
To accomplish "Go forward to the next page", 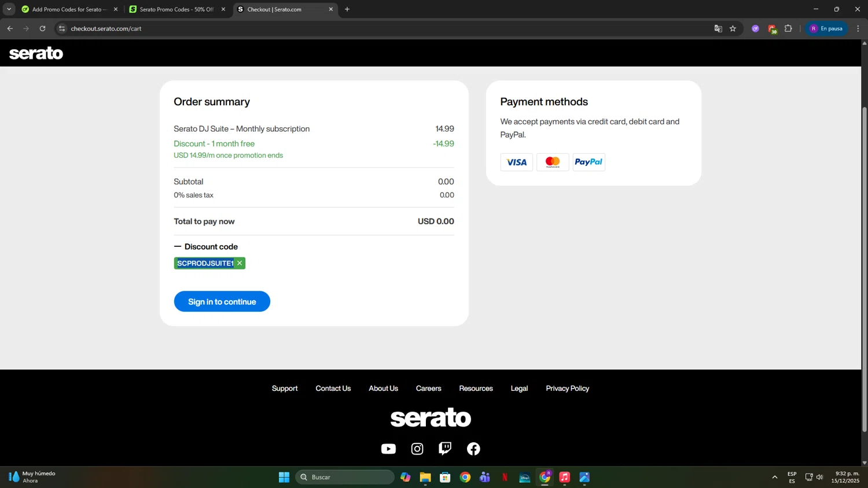I will (26, 28).
